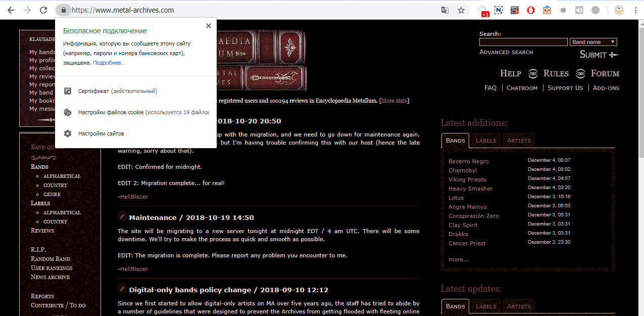
Task: Open band Heavy Smasher
Action: tap(470, 189)
